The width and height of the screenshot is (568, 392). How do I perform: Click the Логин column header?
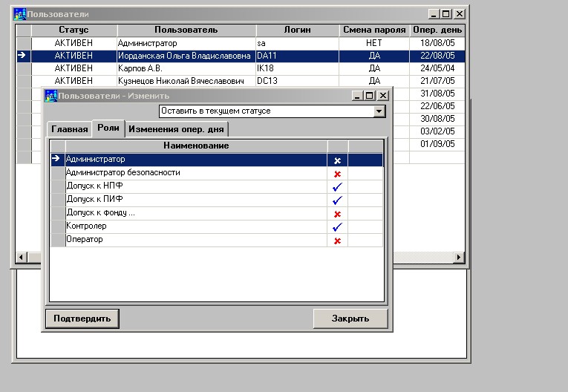(x=298, y=30)
